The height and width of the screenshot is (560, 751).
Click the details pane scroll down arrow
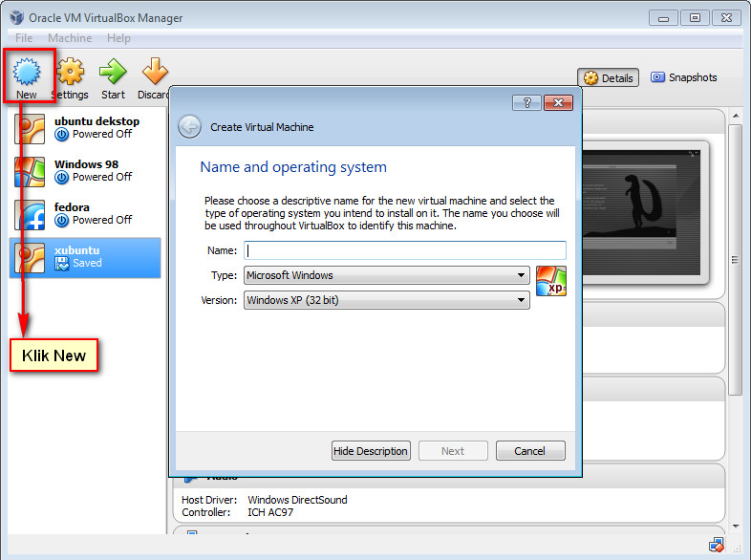coord(736,527)
